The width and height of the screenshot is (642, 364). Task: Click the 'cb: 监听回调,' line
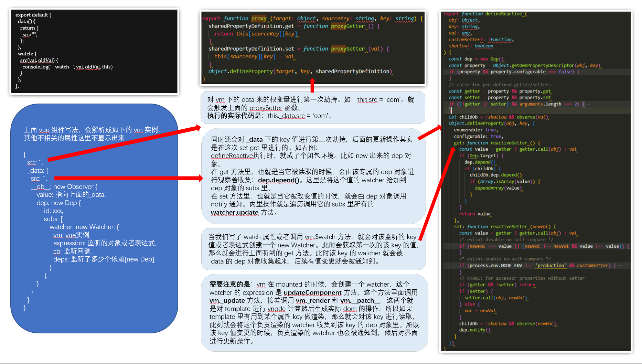click(73, 251)
